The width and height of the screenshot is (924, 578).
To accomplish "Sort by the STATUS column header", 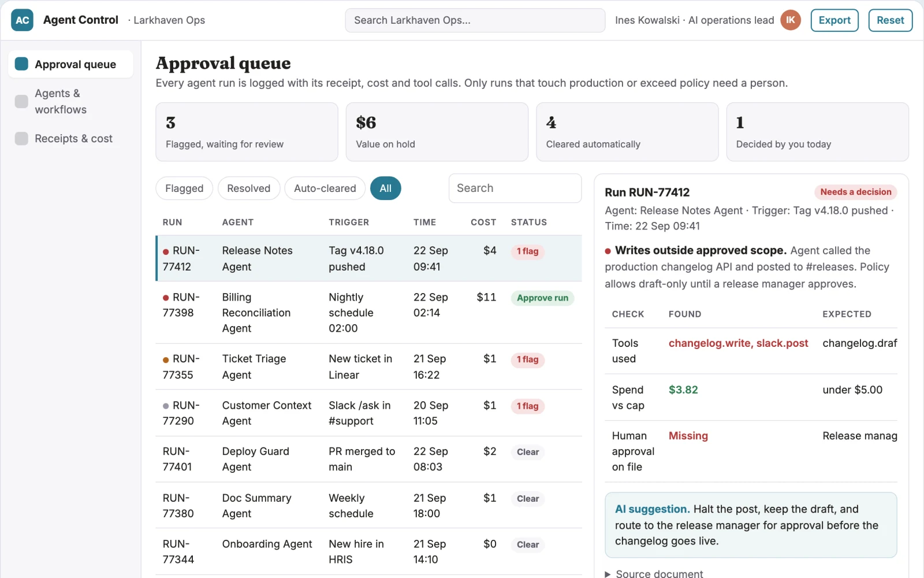I will [x=528, y=223].
